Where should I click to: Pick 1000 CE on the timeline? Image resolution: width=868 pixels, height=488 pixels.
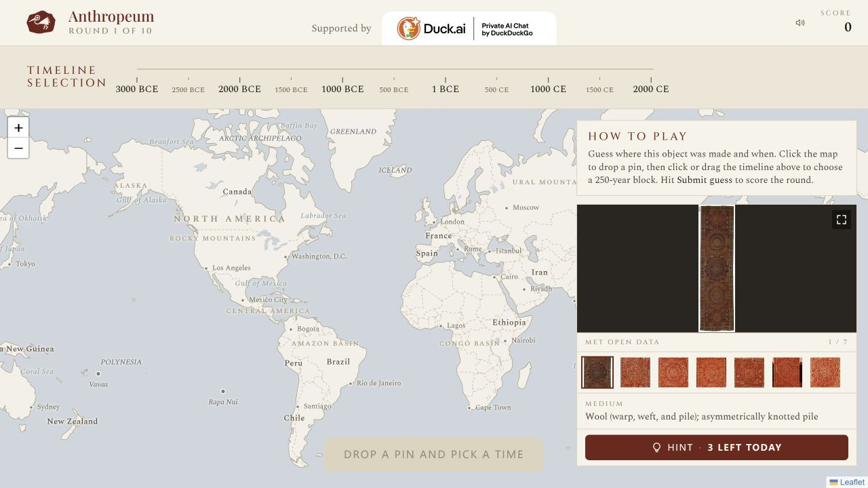tap(548, 89)
